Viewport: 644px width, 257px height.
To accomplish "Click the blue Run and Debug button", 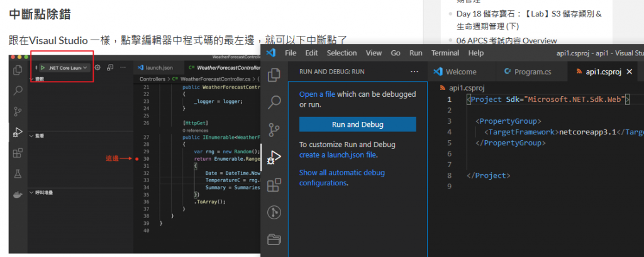I will (358, 124).
